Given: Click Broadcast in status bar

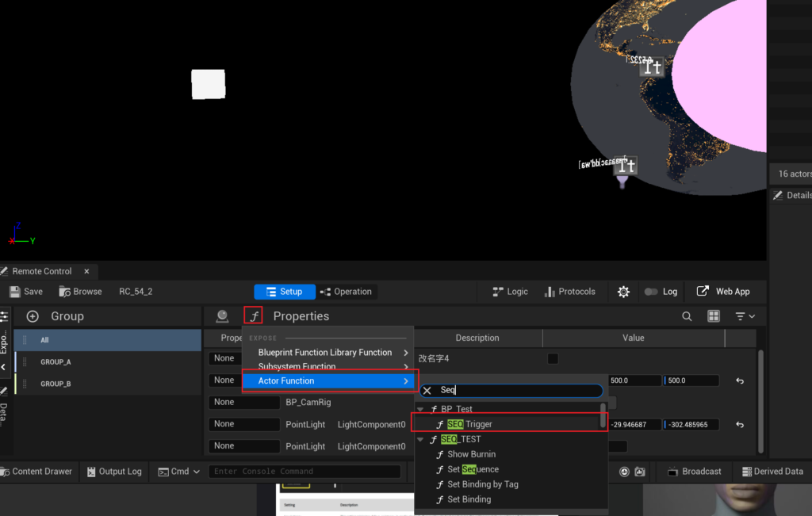Looking at the screenshot, I should point(695,472).
